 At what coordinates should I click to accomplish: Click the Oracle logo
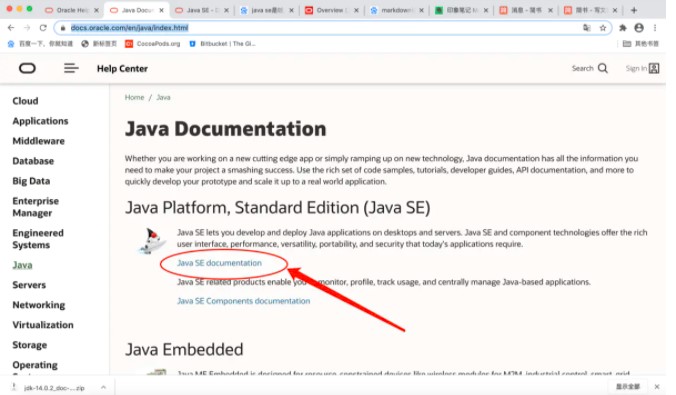click(x=27, y=68)
